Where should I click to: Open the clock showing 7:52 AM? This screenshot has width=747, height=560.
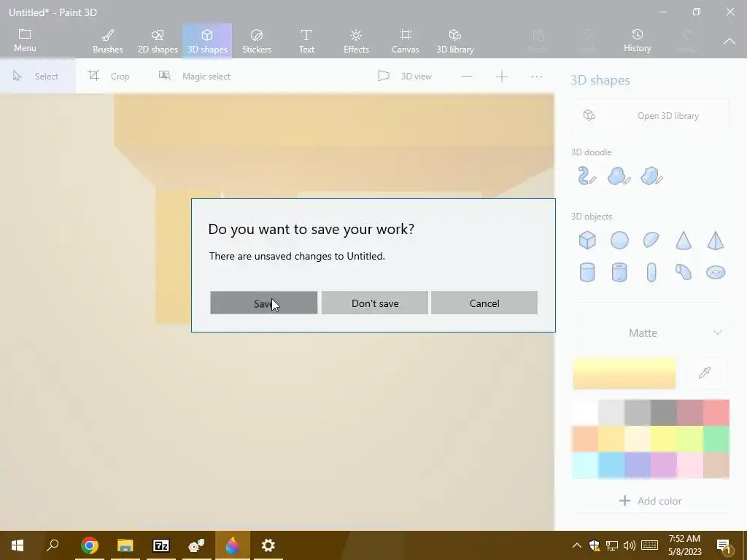pyautogui.click(x=684, y=545)
